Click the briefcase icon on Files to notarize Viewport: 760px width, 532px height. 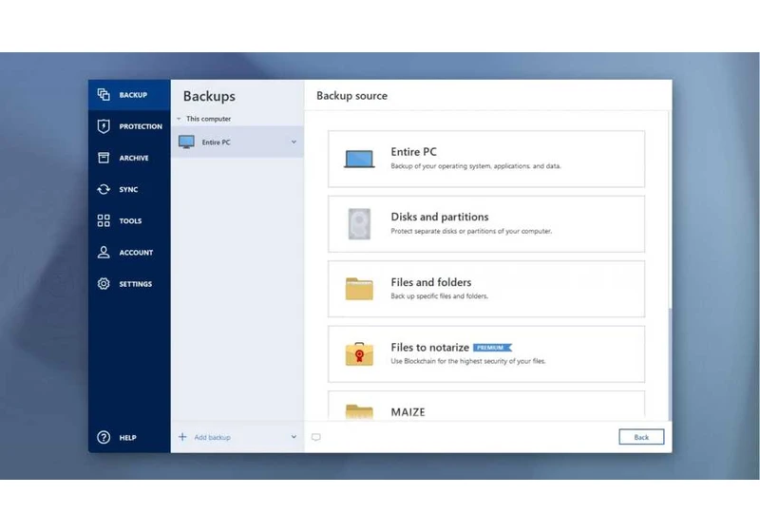tap(359, 353)
